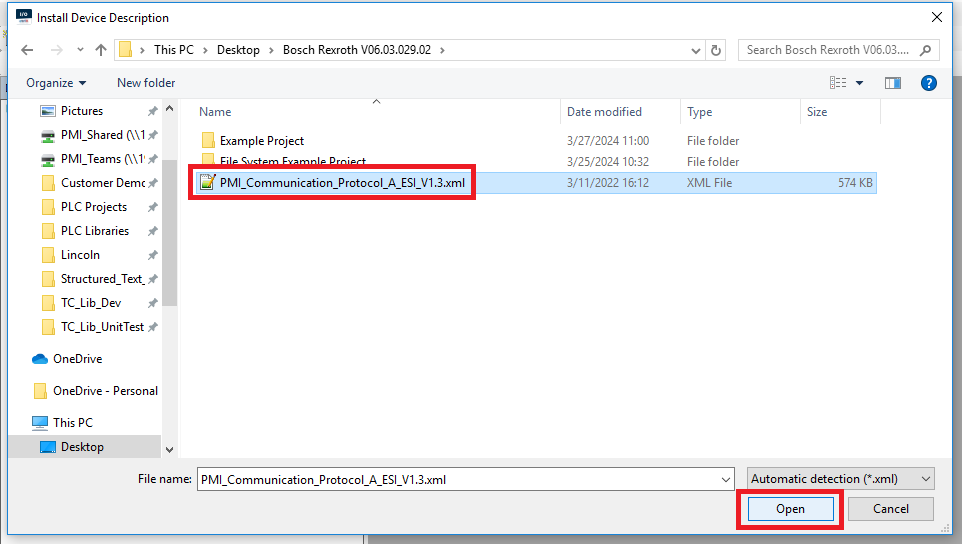The image size is (962, 544).
Task: Refresh the current folder listing
Action: coord(716,50)
